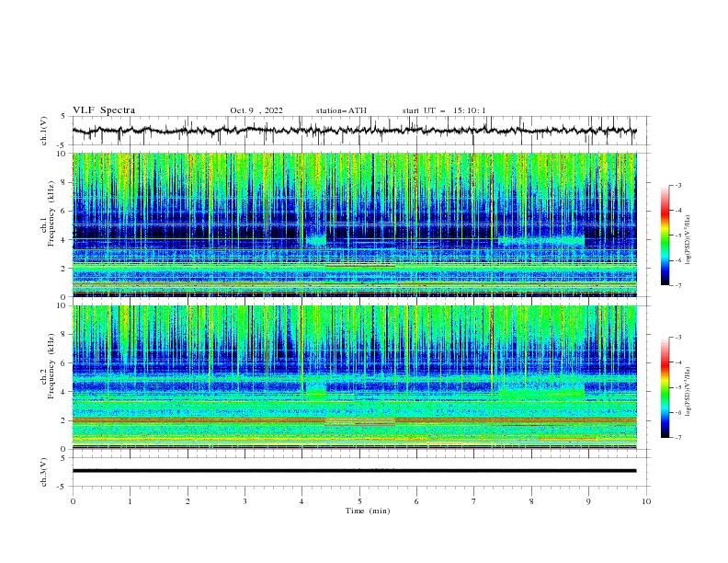
Task: Click time axis tick label "4"
Action: coord(302,501)
